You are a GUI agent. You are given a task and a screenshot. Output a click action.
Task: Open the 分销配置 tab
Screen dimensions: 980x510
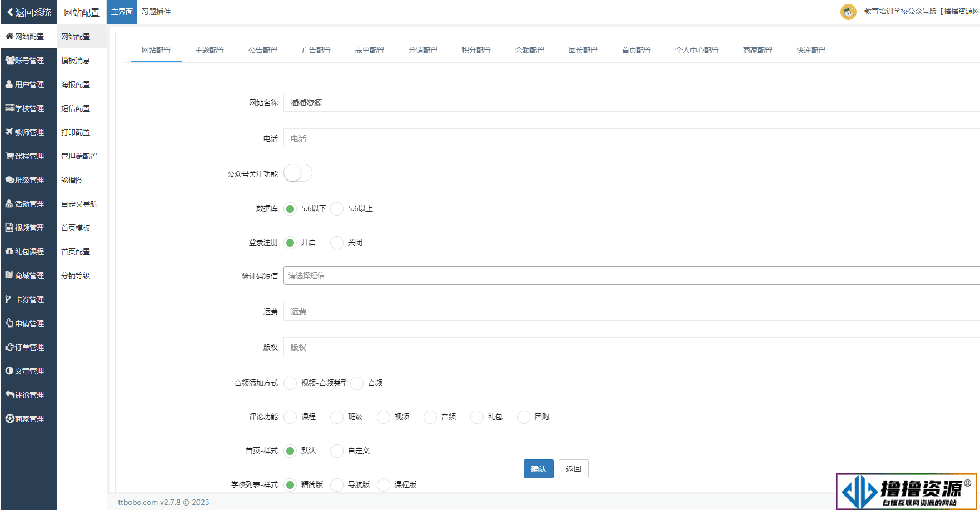click(x=423, y=50)
